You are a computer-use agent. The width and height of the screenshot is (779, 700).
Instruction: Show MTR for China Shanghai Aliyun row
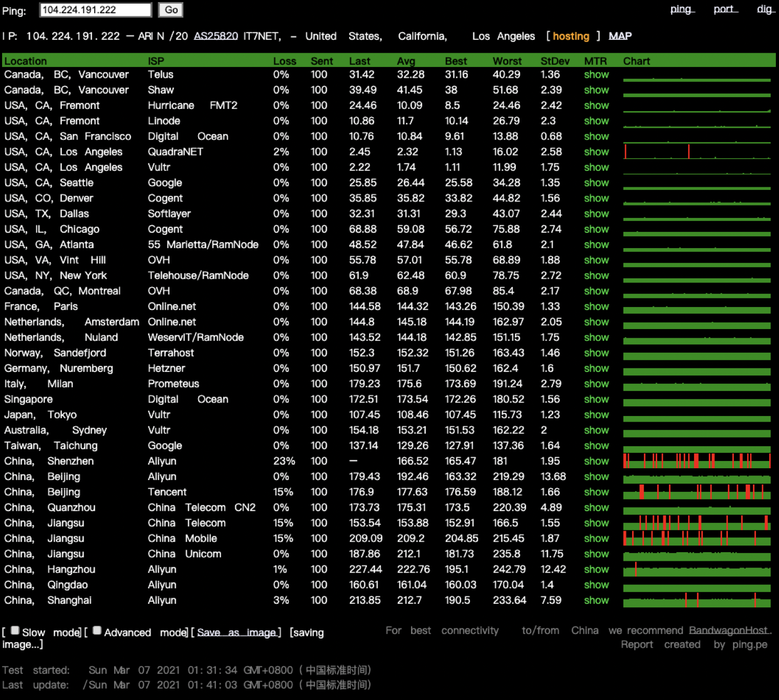(596, 600)
